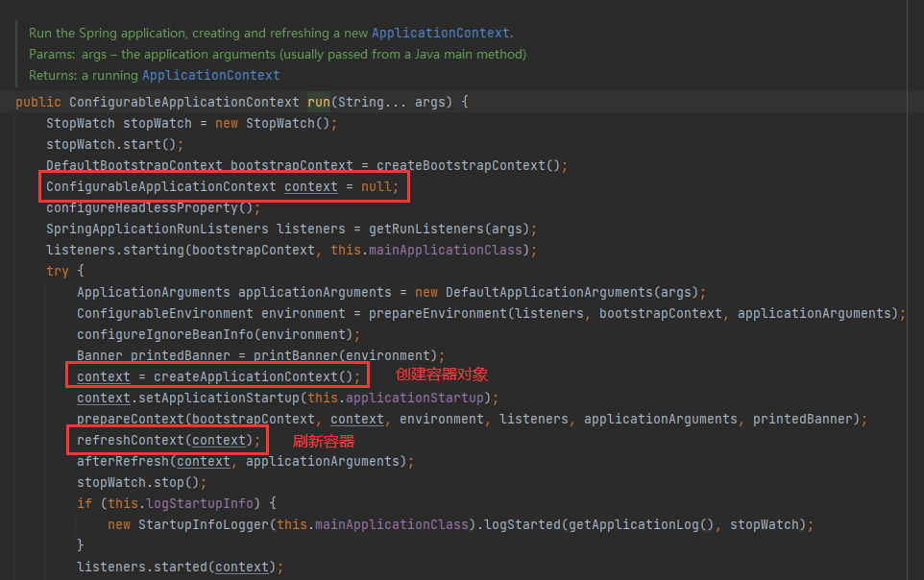Click the prepareContext method name

(131, 419)
